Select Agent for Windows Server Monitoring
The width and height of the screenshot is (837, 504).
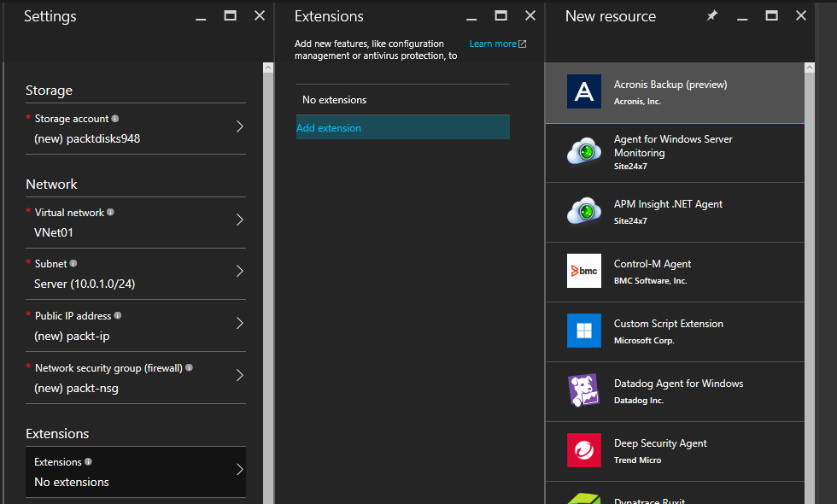coord(675,153)
